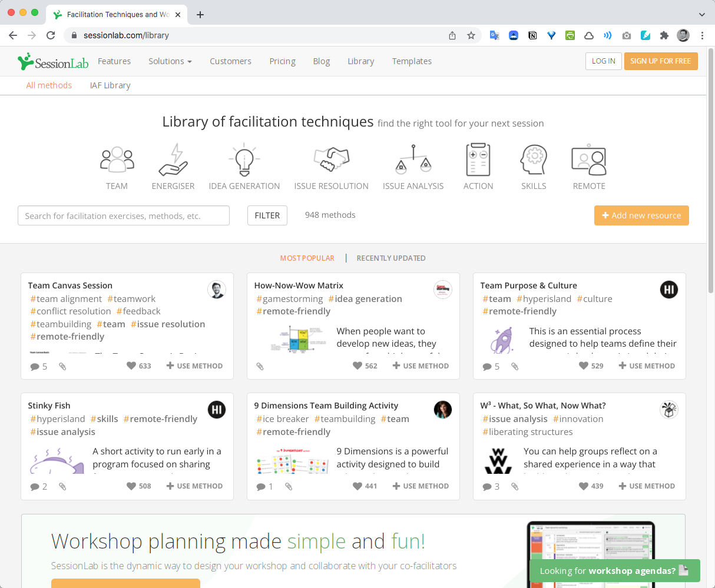Open 9 Dimensions activity thumbnail image
The width and height of the screenshot is (715, 588).
tap(293, 461)
